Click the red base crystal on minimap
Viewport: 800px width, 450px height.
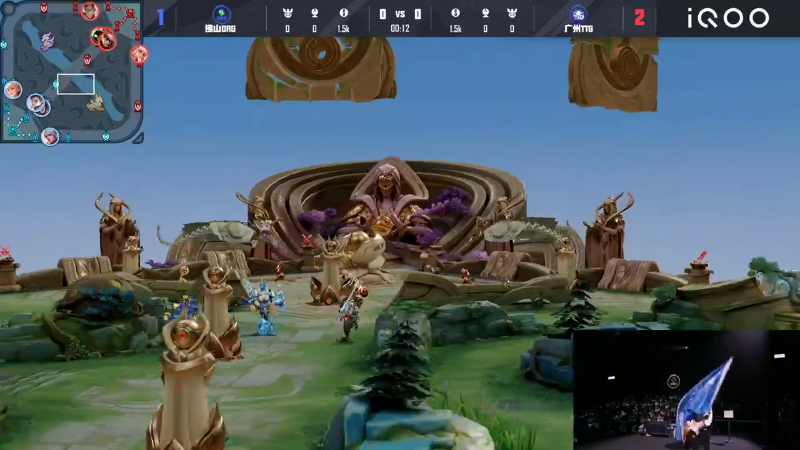click(x=131, y=12)
